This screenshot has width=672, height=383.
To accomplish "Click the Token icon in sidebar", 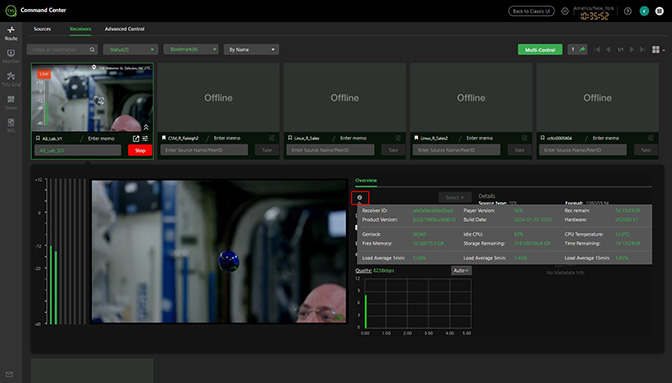I will (11, 102).
